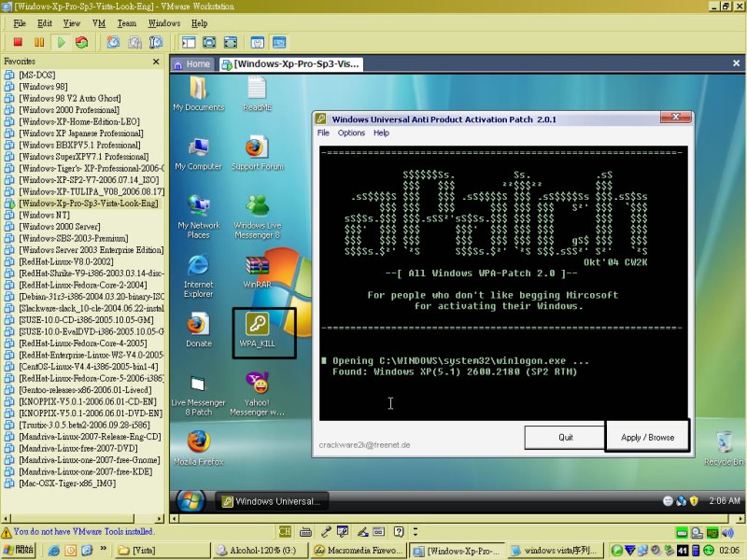Screen dimensions: 747x560
Task: Click the red Power Off toolbar button
Action: pos(18,42)
